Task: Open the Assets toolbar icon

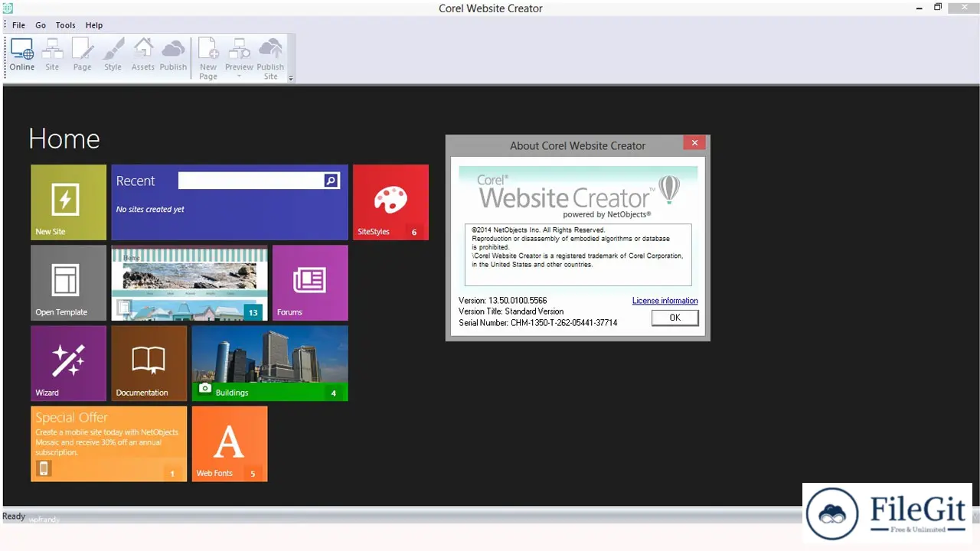Action: pos(143,54)
